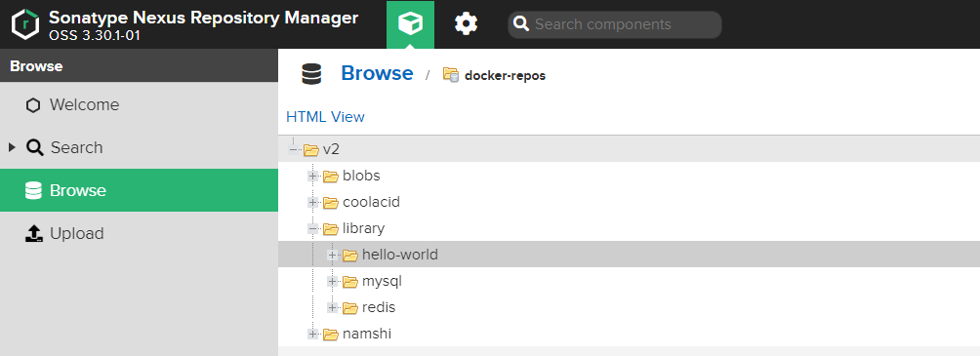Expand the Search sidebar arrow

pyautogui.click(x=12, y=147)
